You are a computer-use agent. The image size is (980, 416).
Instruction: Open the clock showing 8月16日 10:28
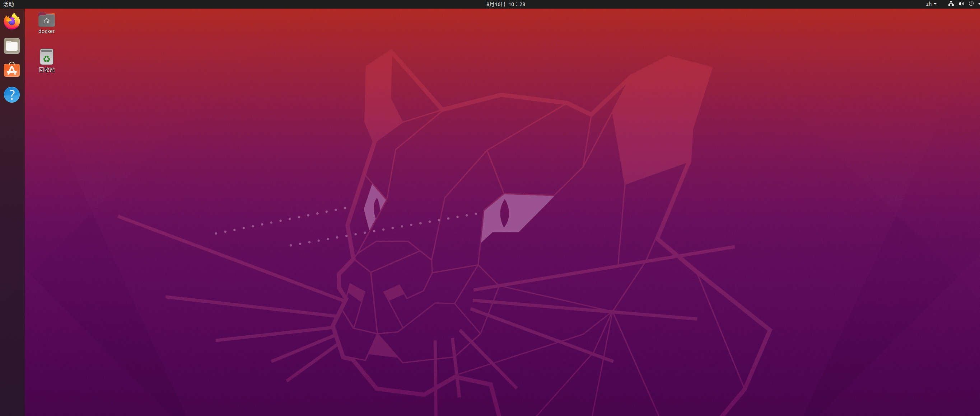coord(505,4)
